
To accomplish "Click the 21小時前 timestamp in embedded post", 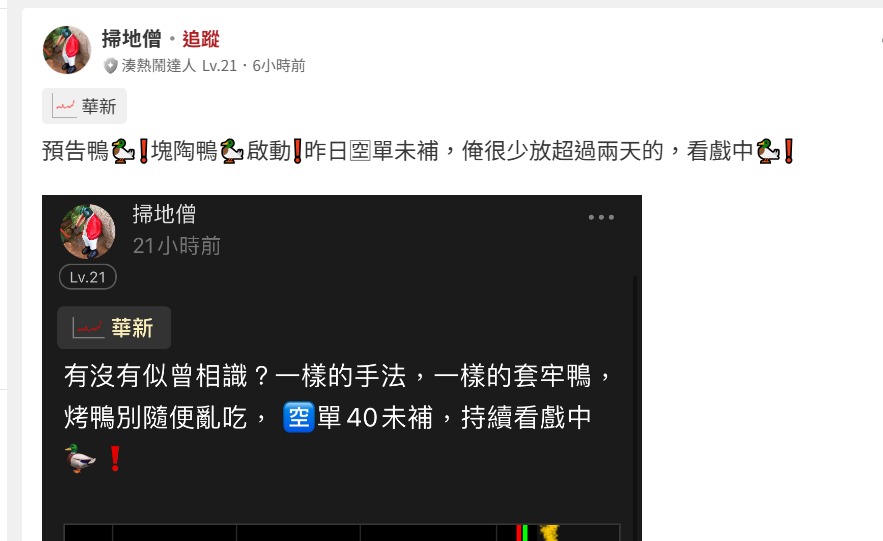I will coord(176,246).
